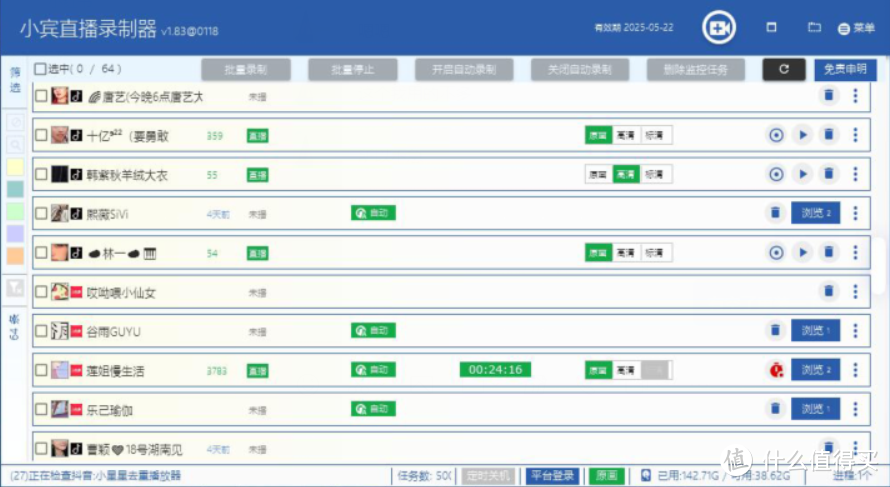Open the folder icon in title bar
The height and width of the screenshot is (487, 890).
point(814,28)
